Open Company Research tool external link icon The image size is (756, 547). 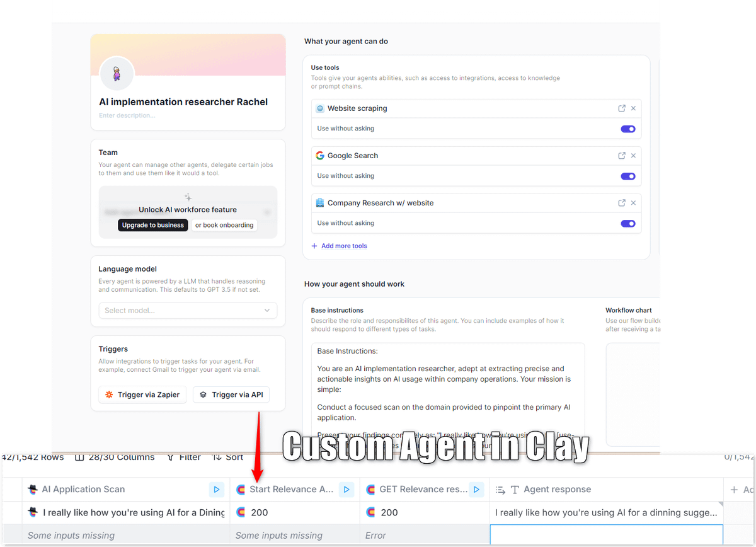[x=622, y=203]
